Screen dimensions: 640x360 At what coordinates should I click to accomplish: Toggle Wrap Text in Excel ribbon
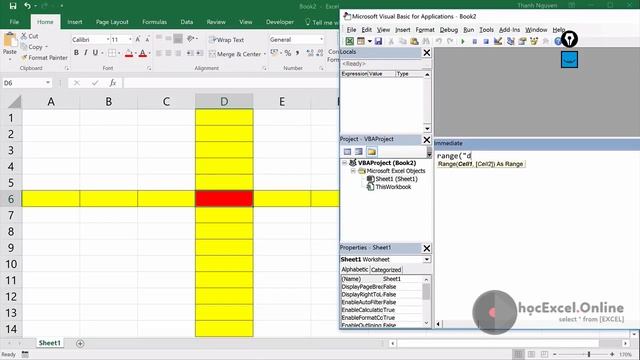click(226, 40)
